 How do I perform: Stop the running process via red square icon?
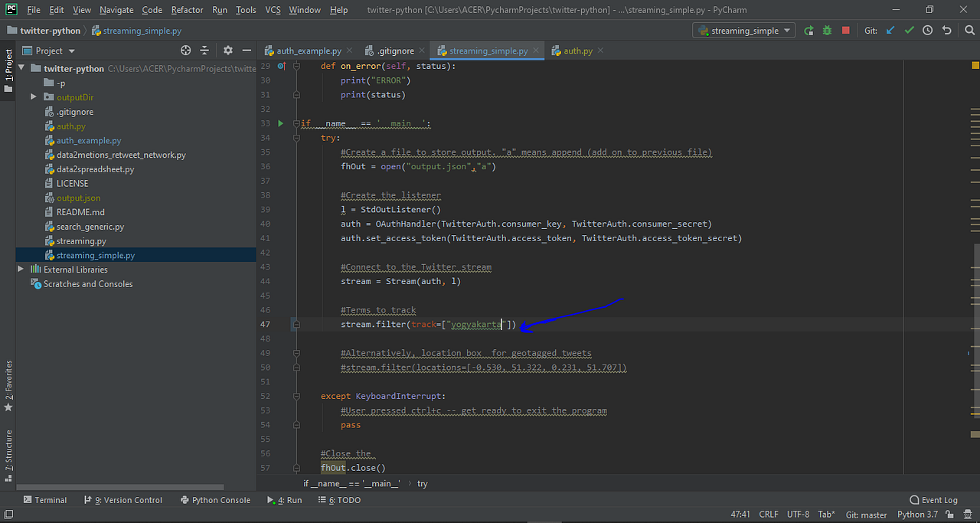(x=846, y=30)
